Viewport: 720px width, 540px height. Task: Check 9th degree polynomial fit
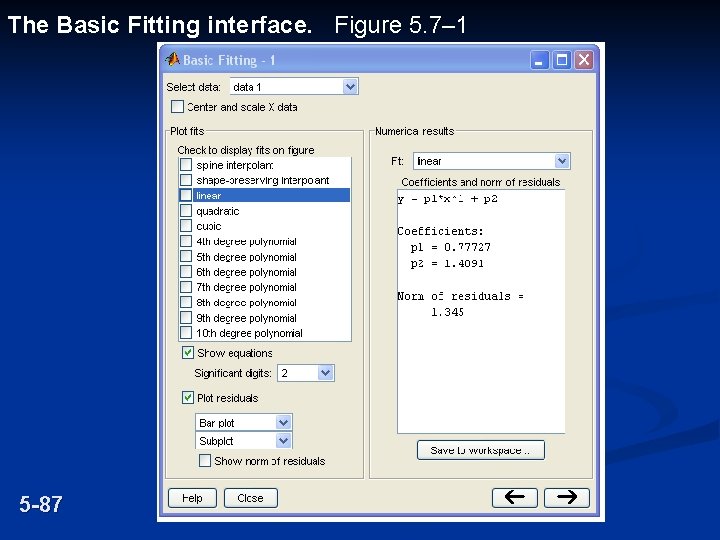click(186, 318)
